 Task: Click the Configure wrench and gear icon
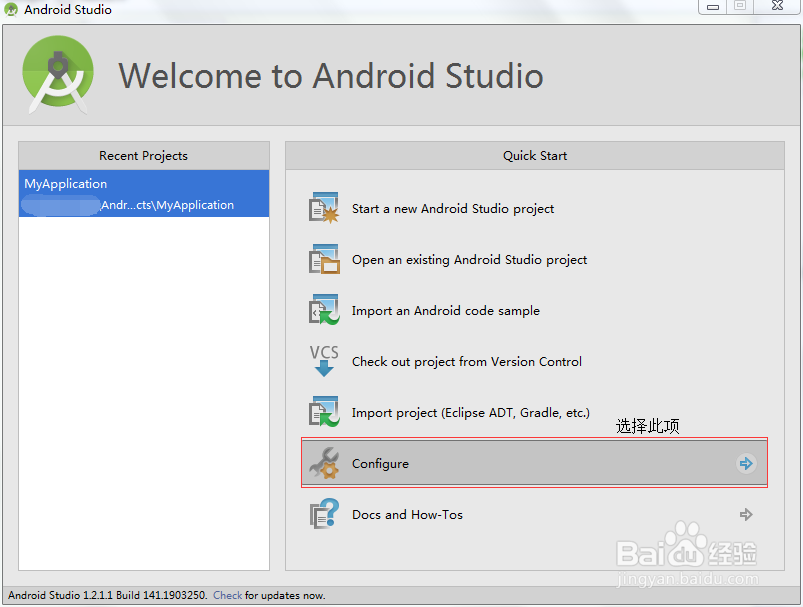[324, 463]
